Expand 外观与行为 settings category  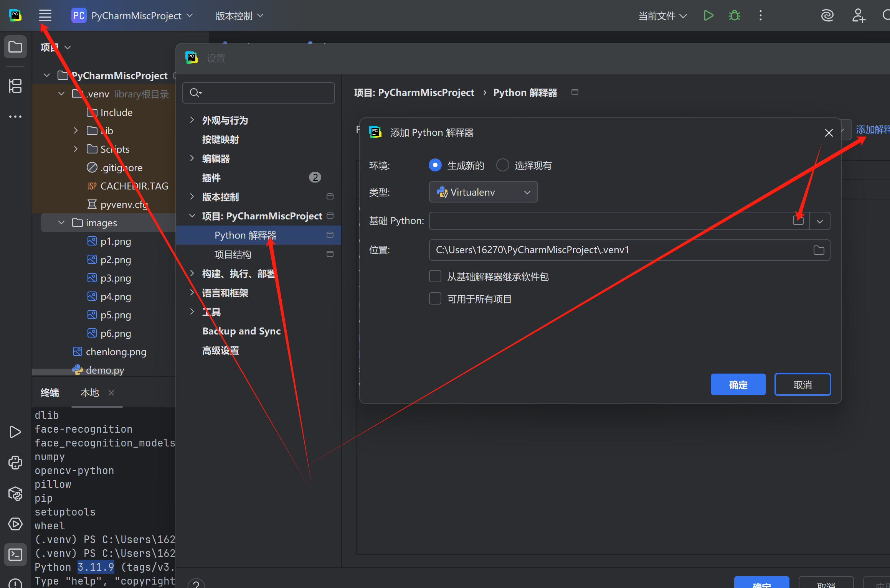(x=192, y=120)
